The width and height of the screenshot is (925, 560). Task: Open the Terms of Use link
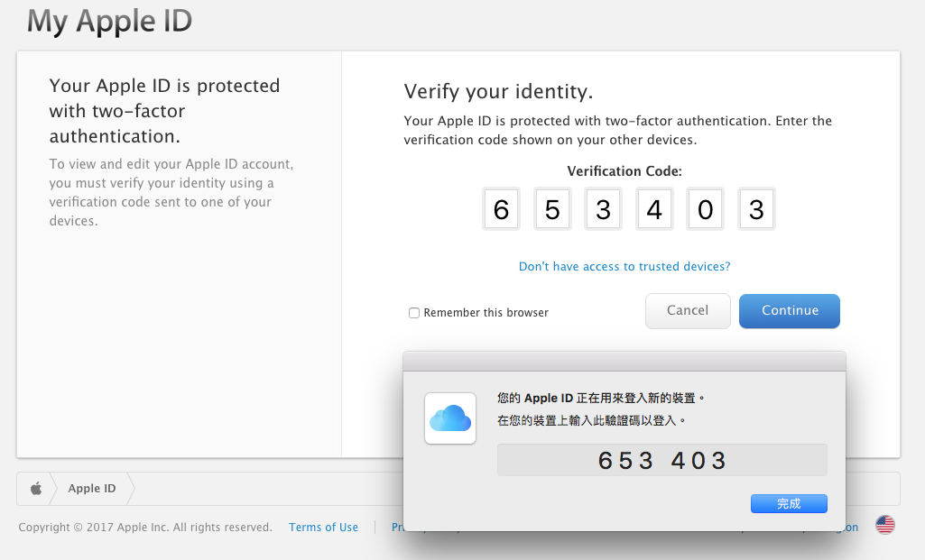point(323,528)
